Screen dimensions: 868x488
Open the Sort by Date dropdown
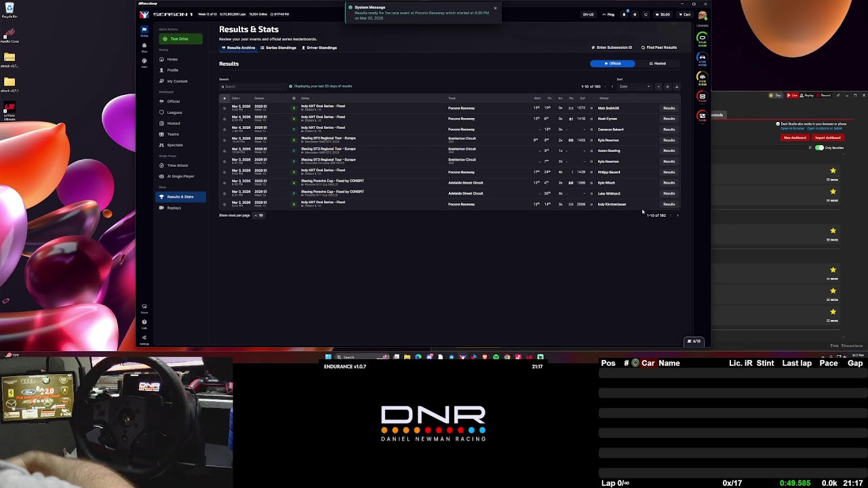pyautogui.click(x=634, y=86)
